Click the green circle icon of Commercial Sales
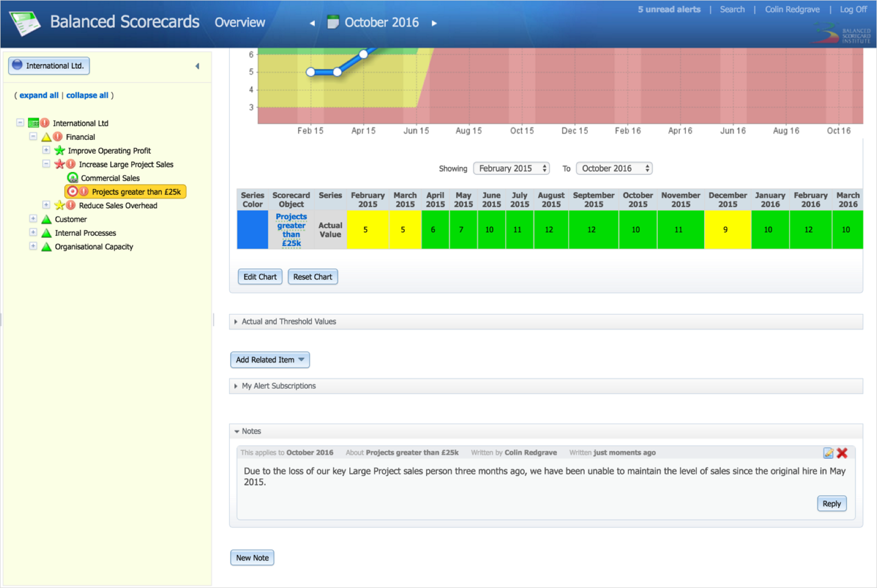 (x=73, y=178)
